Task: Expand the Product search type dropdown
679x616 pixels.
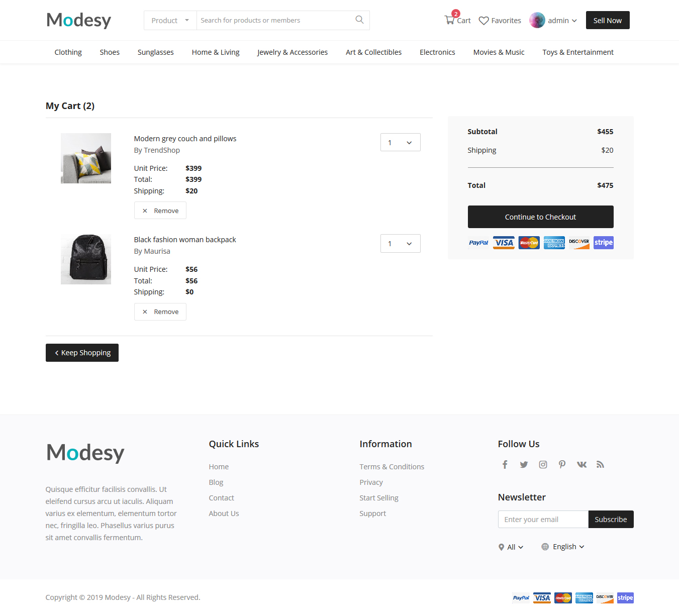Action: (x=170, y=20)
